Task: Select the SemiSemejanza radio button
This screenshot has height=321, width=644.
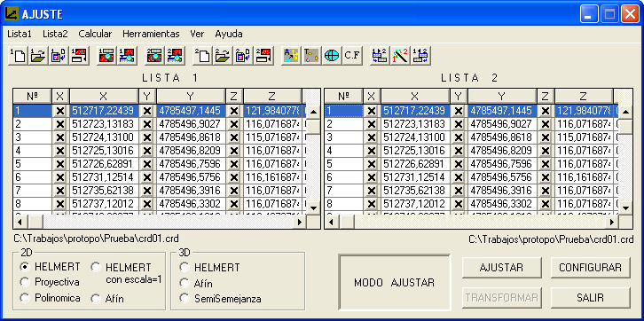Action: click(185, 299)
